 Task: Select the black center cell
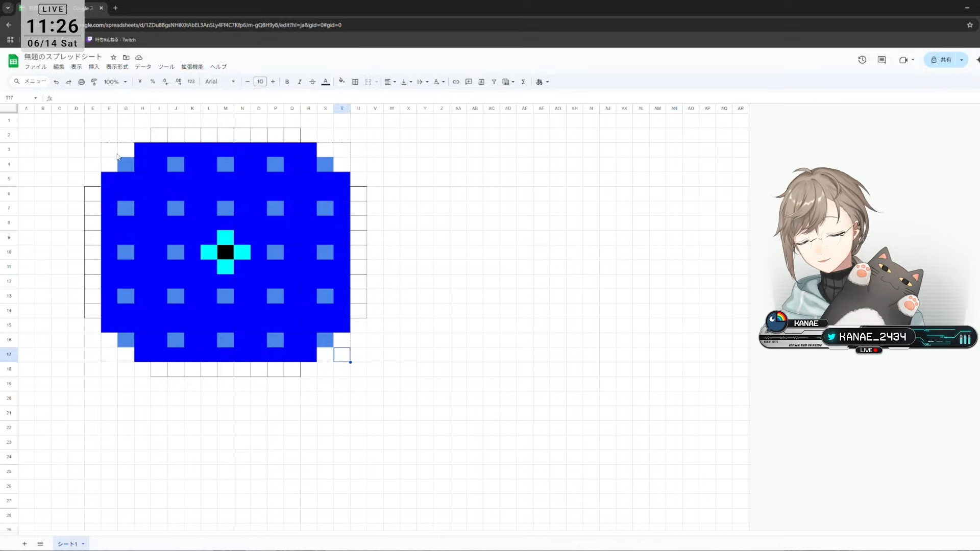[x=226, y=252]
